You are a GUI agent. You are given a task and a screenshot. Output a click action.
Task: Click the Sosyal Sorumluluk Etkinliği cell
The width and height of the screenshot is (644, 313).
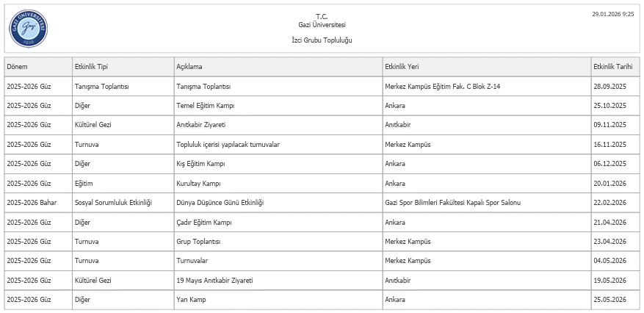(x=113, y=202)
